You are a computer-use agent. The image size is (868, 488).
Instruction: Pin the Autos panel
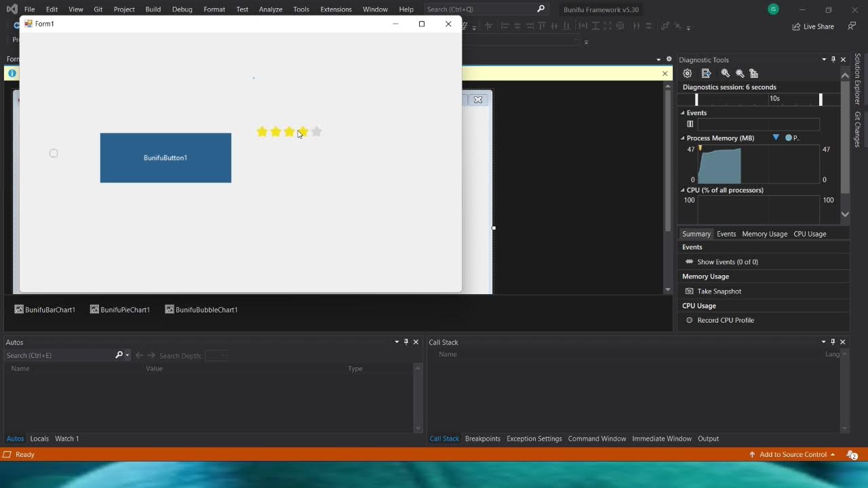pyautogui.click(x=406, y=342)
